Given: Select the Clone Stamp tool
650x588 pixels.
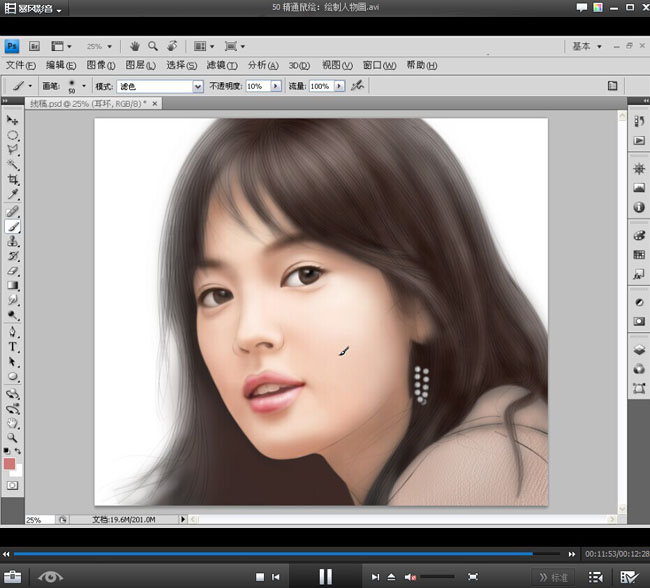Looking at the screenshot, I should pyautogui.click(x=12, y=241).
